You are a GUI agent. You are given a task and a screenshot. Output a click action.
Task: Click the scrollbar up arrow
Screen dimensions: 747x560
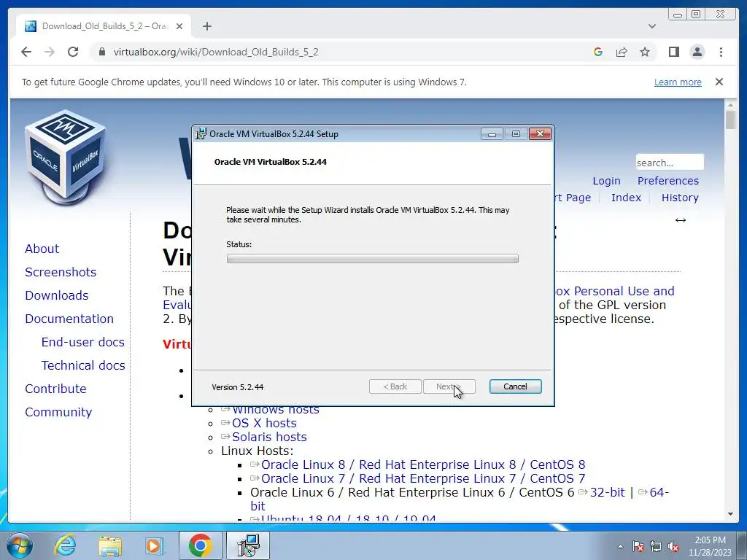click(730, 104)
